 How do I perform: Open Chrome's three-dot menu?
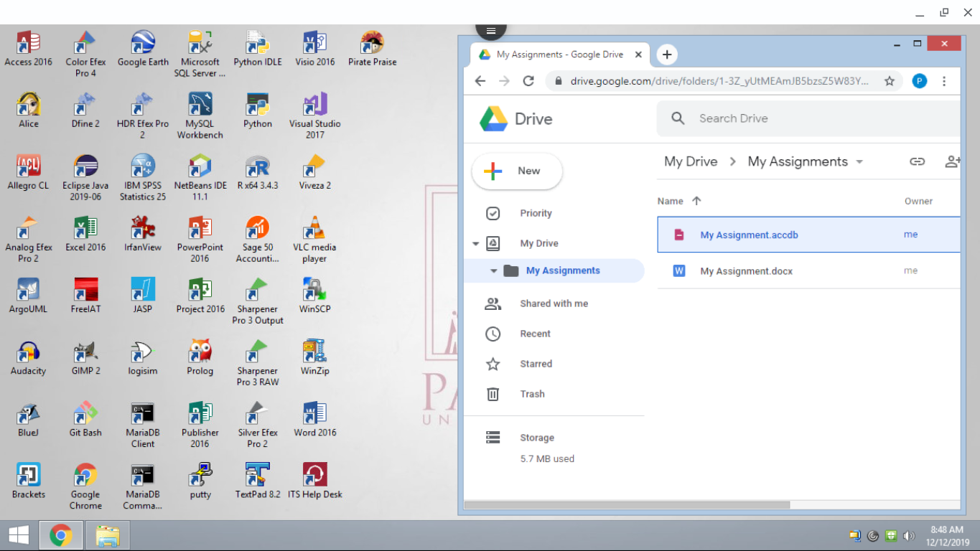coord(944,81)
